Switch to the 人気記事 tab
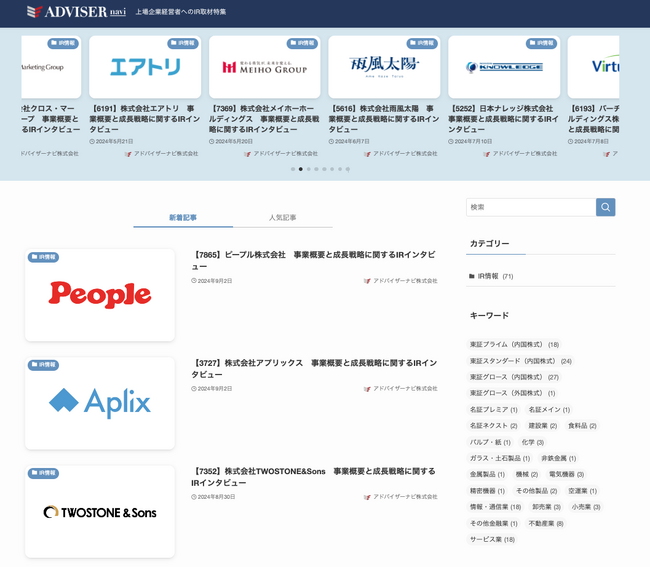The image size is (650, 567). (282, 218)
